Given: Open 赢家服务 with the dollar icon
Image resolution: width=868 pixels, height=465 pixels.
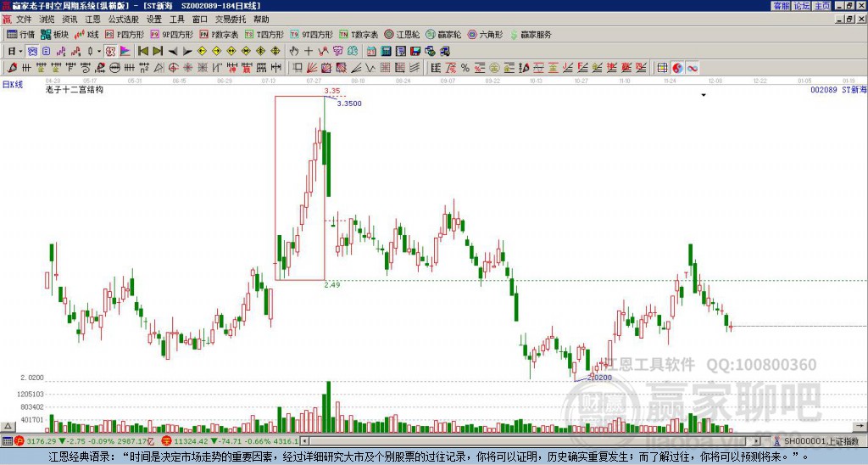Looking at the screenshot, I should (530, 34).
